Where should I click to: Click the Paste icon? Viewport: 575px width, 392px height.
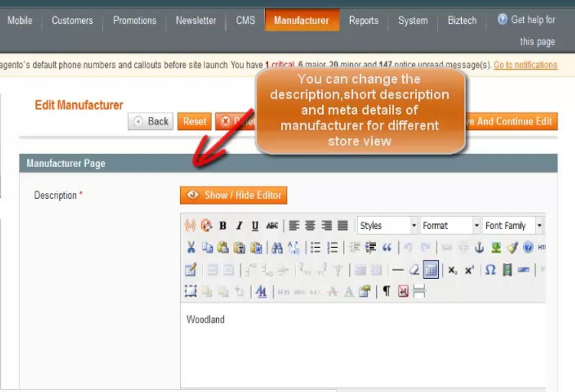pos(223,248)
